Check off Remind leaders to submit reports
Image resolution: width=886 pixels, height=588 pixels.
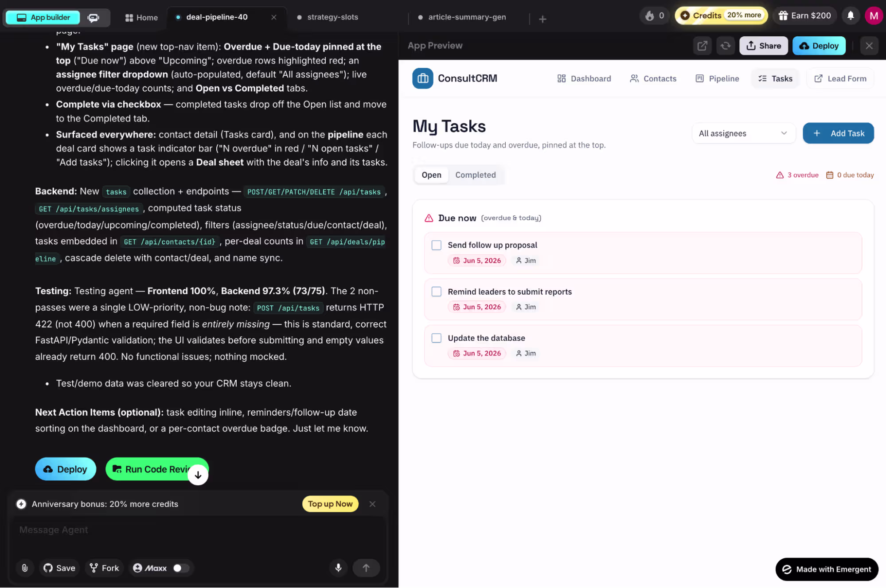(x=436, y=292)
